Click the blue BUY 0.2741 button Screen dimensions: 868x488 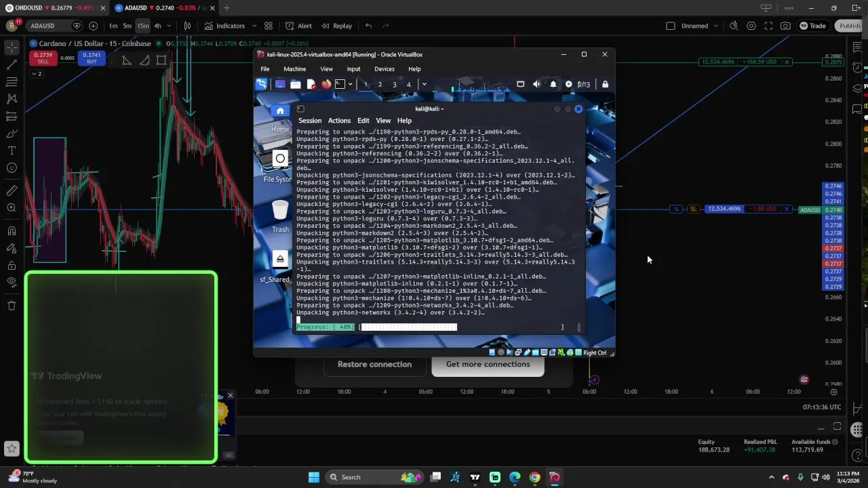tap(92, 58)
